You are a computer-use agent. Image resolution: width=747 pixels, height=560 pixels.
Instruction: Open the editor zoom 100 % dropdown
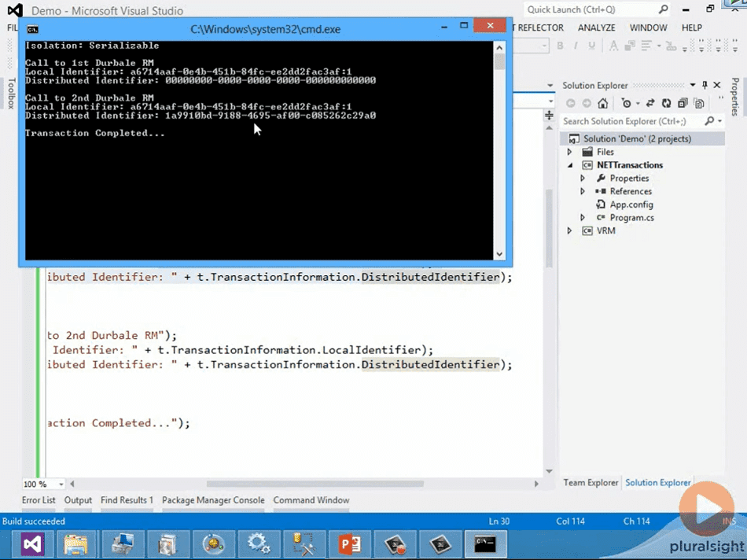[x=61, y=484]
